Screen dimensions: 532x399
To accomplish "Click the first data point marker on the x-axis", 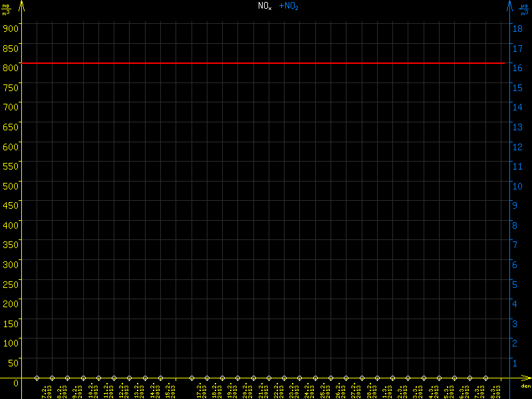I will (37, 378).
